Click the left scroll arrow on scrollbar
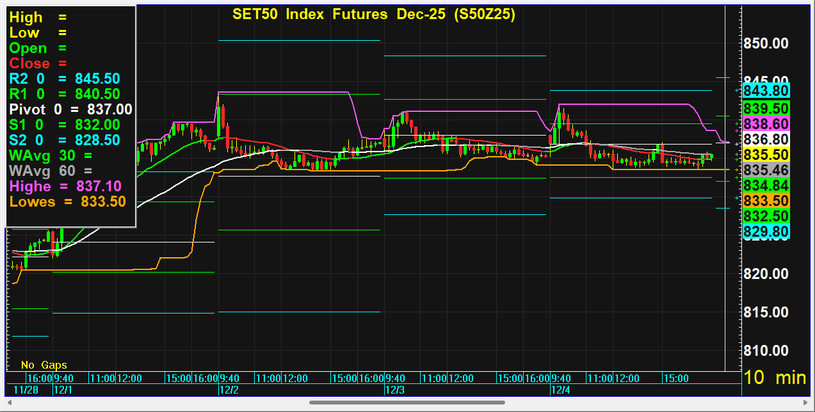 pos(8,403)
